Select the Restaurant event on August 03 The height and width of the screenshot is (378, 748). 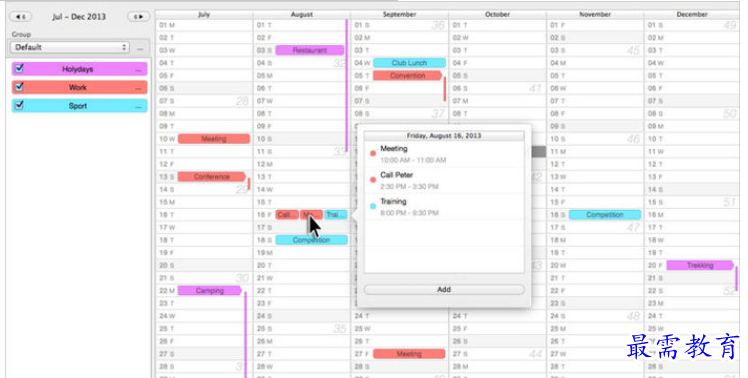[x=310, y=50]
